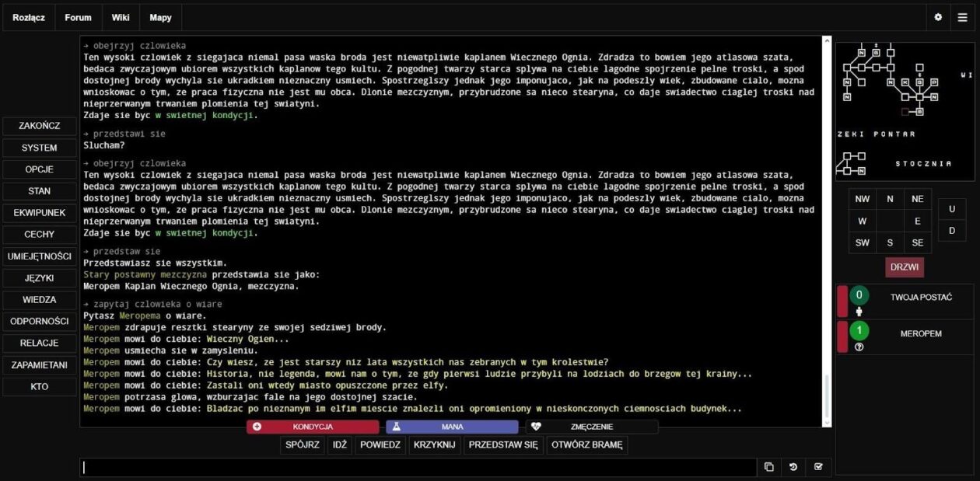The image size is (980, 481).
Task: Click the plus icon on Kondycja bar
Action: point(257,427)
